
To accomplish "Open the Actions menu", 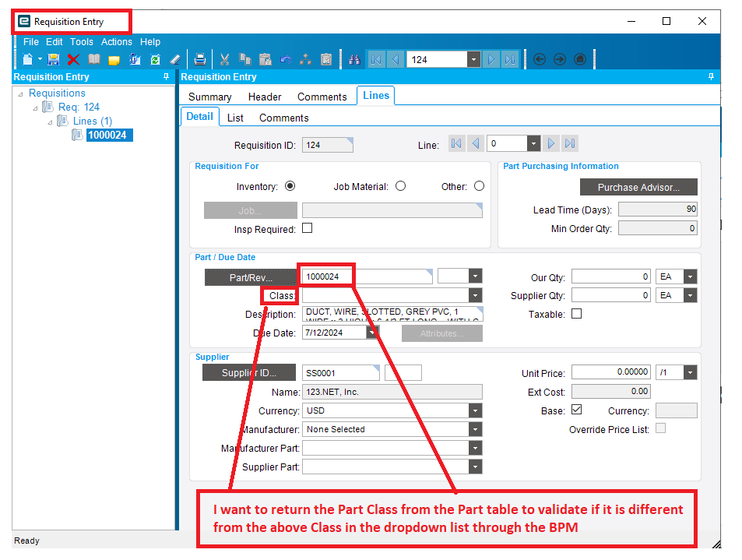I will pos(117,41).
